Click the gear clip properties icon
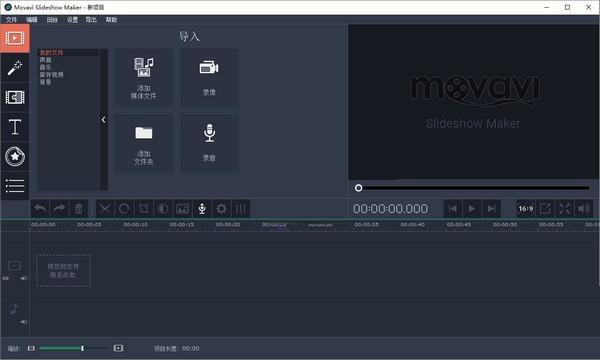This screenshot has width=600, height=360. click(x=222, y=209)
